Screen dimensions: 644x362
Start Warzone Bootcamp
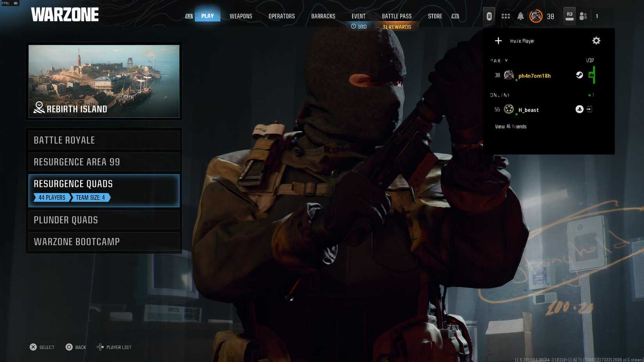[x=104, y=241]
